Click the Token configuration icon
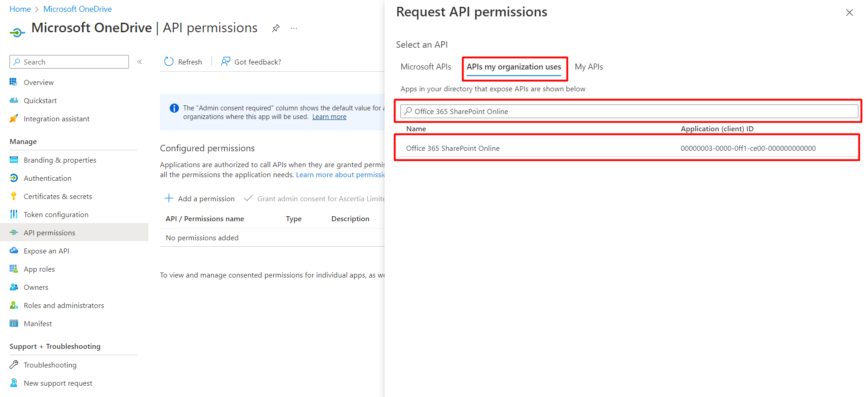 point(14,214)
